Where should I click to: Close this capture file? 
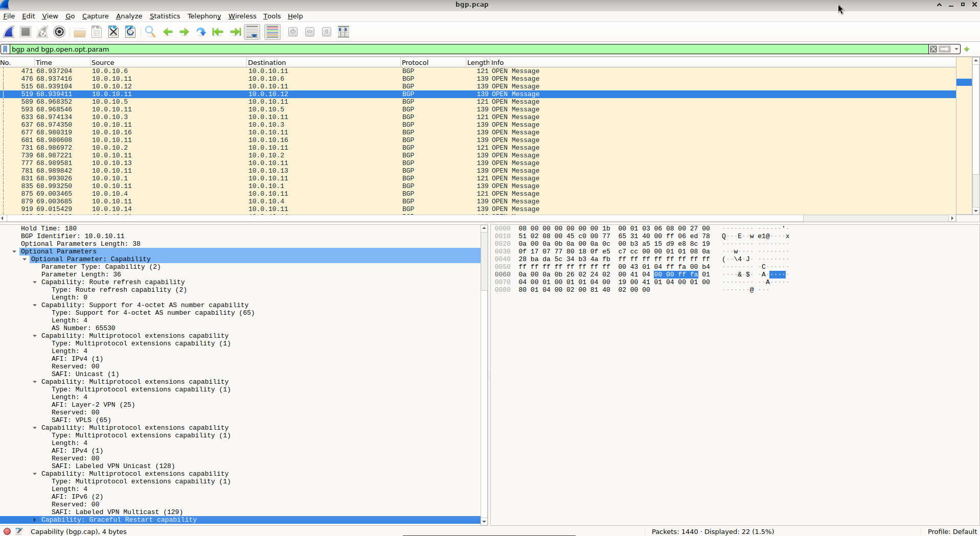[113, 32]
